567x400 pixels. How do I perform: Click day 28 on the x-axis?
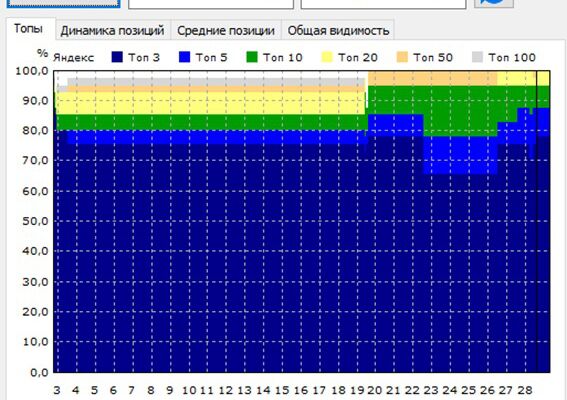coord(525,390)
